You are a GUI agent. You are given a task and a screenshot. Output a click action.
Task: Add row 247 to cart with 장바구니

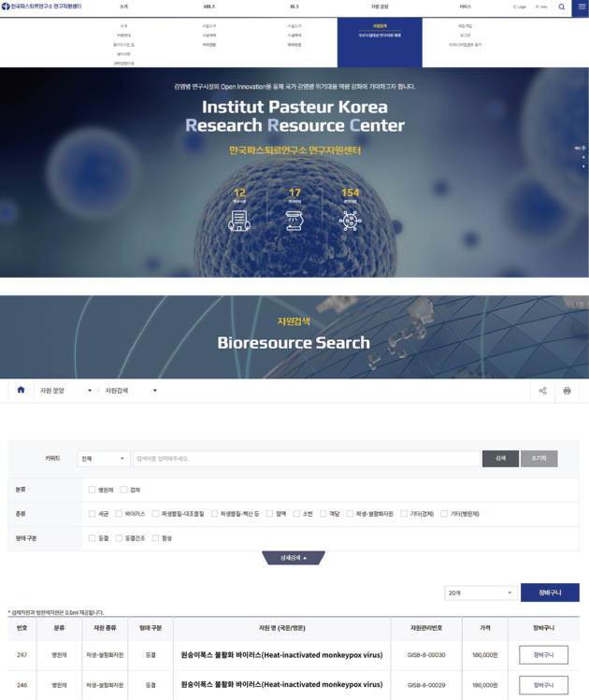[x=543, y=655]
